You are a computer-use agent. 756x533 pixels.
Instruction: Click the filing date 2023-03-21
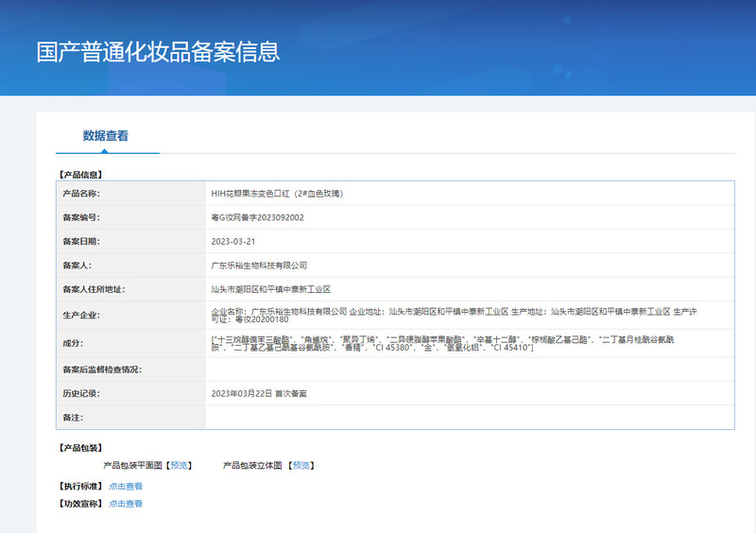(x=232, y=241)
